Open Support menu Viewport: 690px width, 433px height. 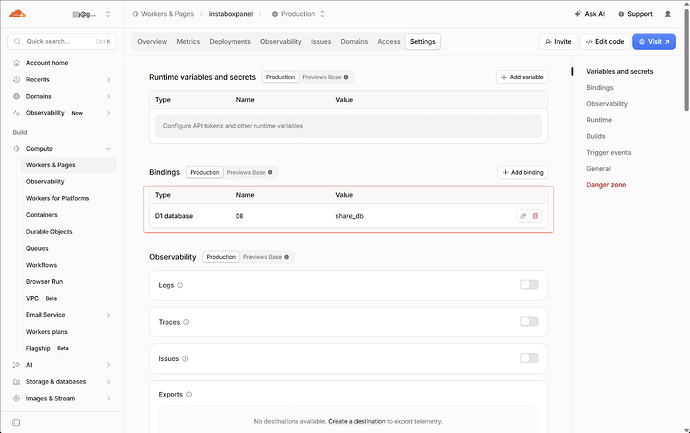[x=635, y=14]
